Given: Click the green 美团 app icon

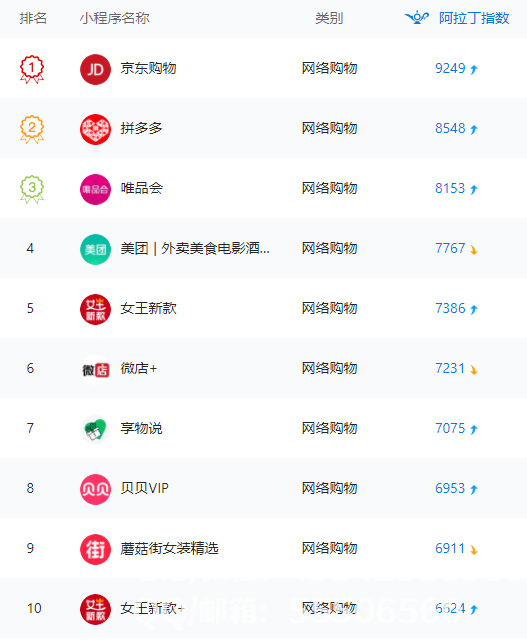Looking at the screenshot, I should pyautogui.click(x=95, y=249).
